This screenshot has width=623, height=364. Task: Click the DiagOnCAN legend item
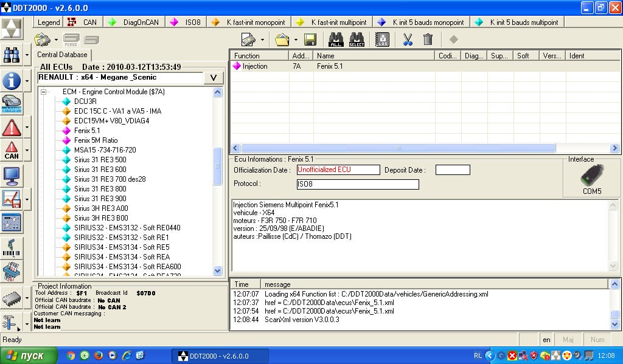(133, 22)
